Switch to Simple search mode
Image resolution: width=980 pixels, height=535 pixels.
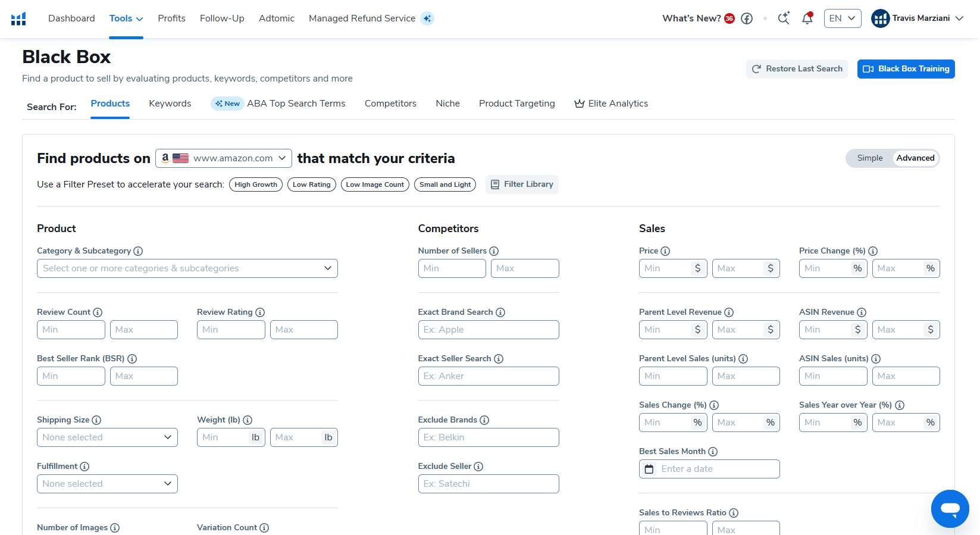(869, 158)
